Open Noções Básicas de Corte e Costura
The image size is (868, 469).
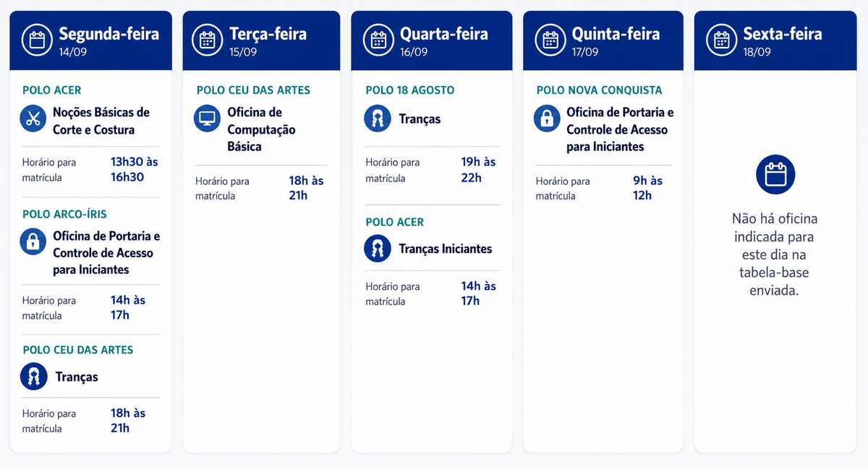(101, 121)
